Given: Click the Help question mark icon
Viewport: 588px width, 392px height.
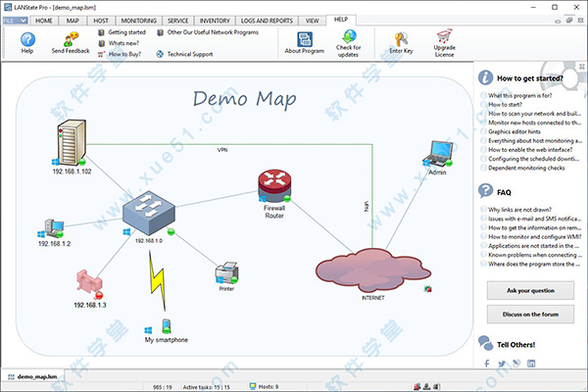Looking at the screenshot, I should (x=27, y=39).
